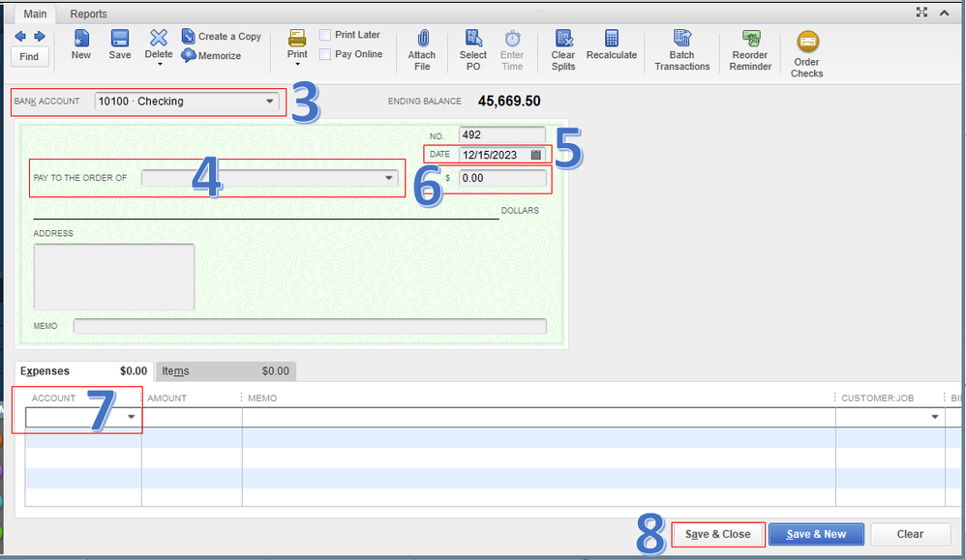Click the dollar amount field 0.00
Viewport: 966px width, 560px height.
coord(502,178)
